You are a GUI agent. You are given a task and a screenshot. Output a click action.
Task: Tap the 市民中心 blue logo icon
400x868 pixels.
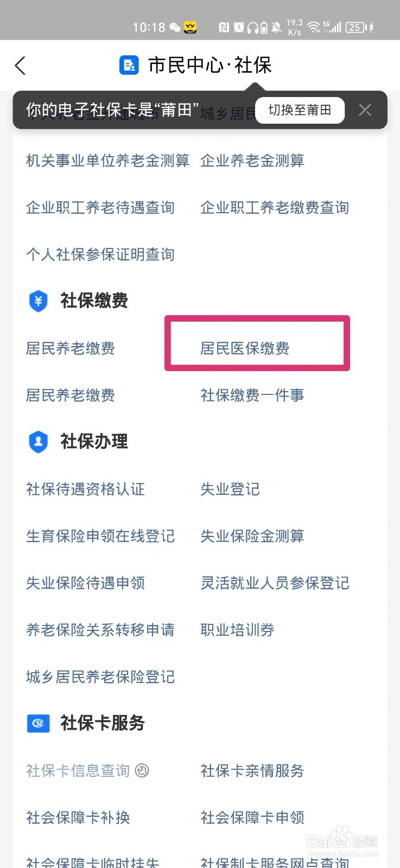(129, 66)
